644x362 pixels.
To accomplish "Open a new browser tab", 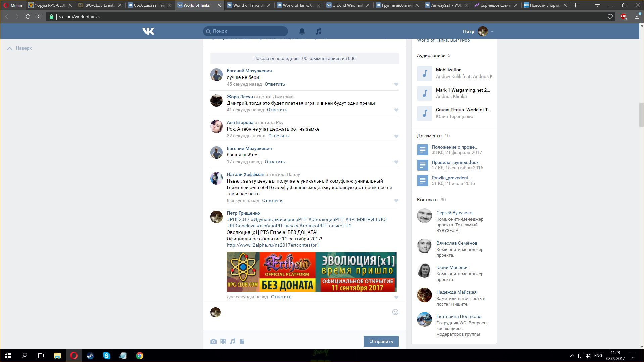I will pyautogui.click(x=575, y=5).
